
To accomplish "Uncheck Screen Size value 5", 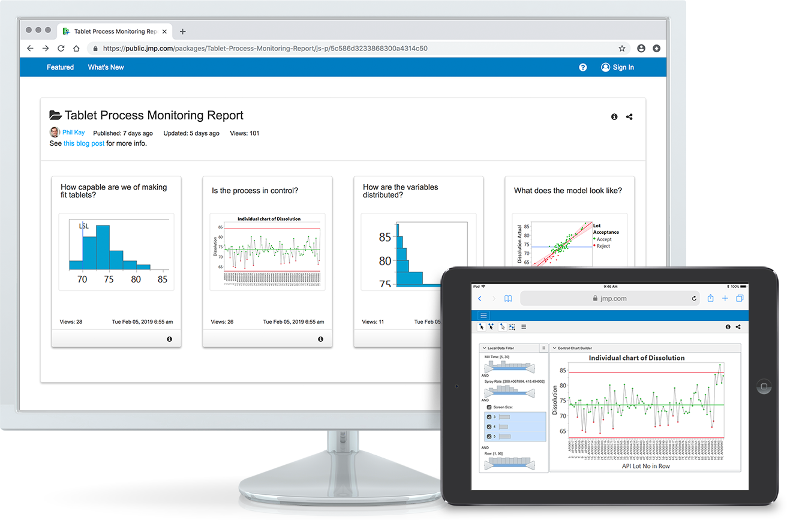I will tap(489, 436).
